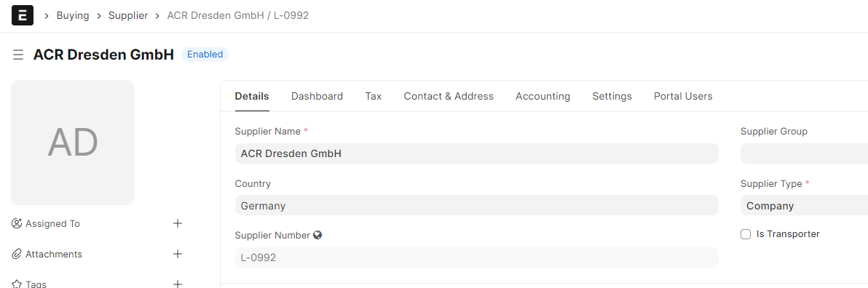
Task: Add a tag with Tags plus icon
Action: (178, 284)
